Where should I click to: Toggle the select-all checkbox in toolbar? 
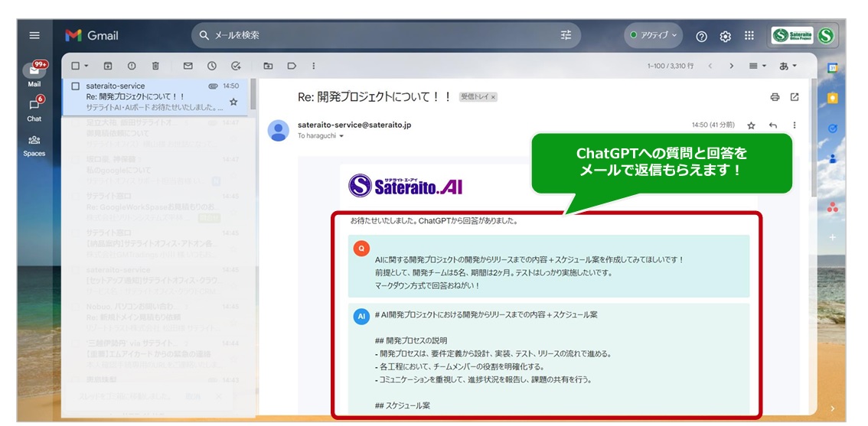76,66
